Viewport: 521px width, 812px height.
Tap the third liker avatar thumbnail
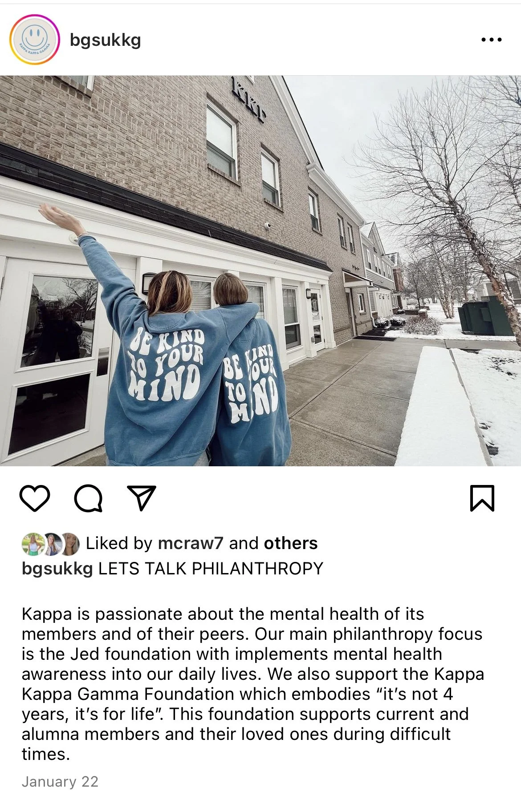pyautogui.click(x=69, y=544)
